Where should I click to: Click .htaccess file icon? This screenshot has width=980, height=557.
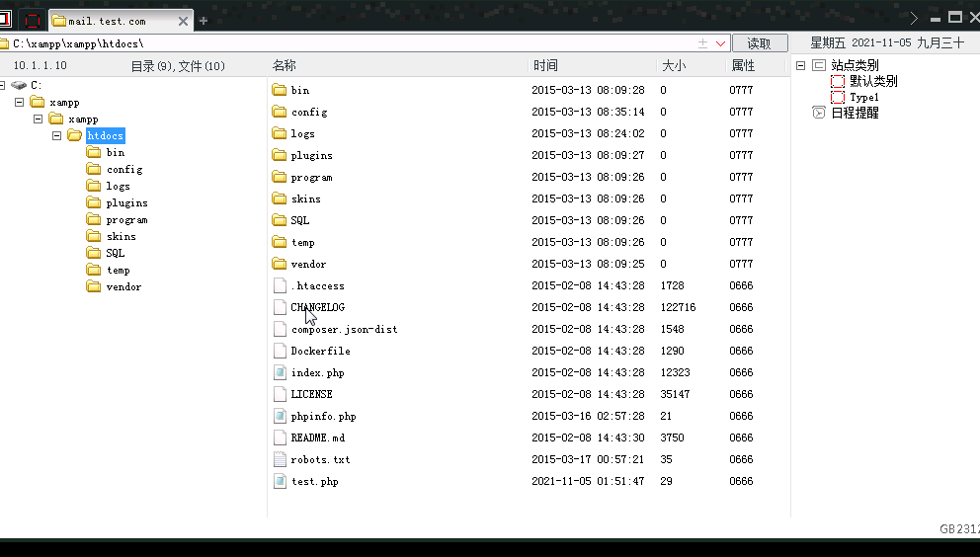(x=280, y=285)
